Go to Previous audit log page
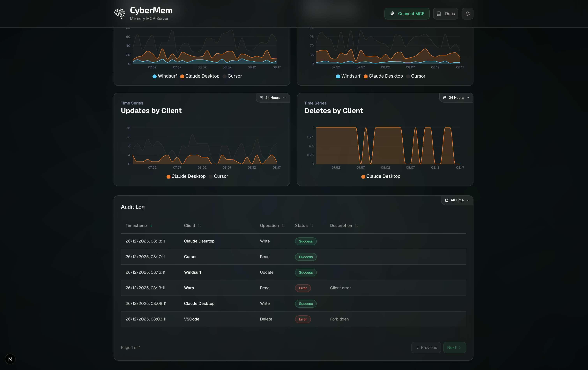Viewport: 588px width, 370px height. pos(426,348)
